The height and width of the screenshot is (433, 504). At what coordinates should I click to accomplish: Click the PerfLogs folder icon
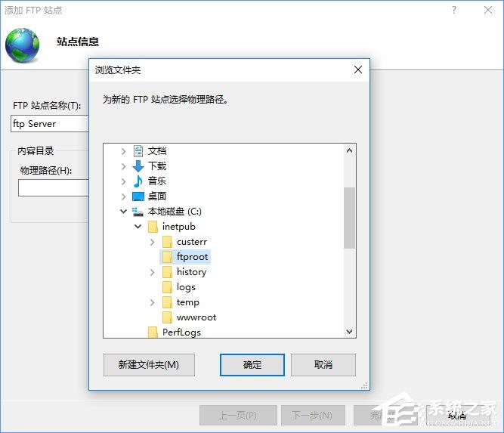pyautogui.click(x=153, y=332)
